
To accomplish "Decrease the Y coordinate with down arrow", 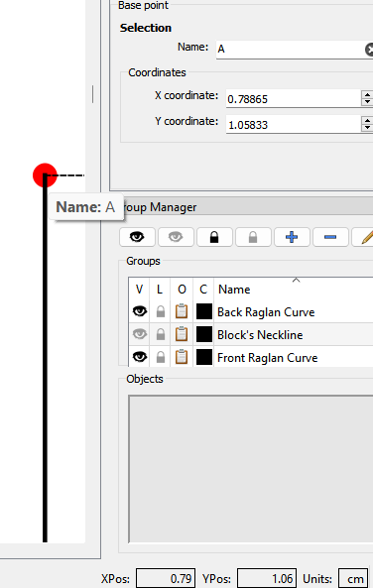I will (x=367, y=128).
